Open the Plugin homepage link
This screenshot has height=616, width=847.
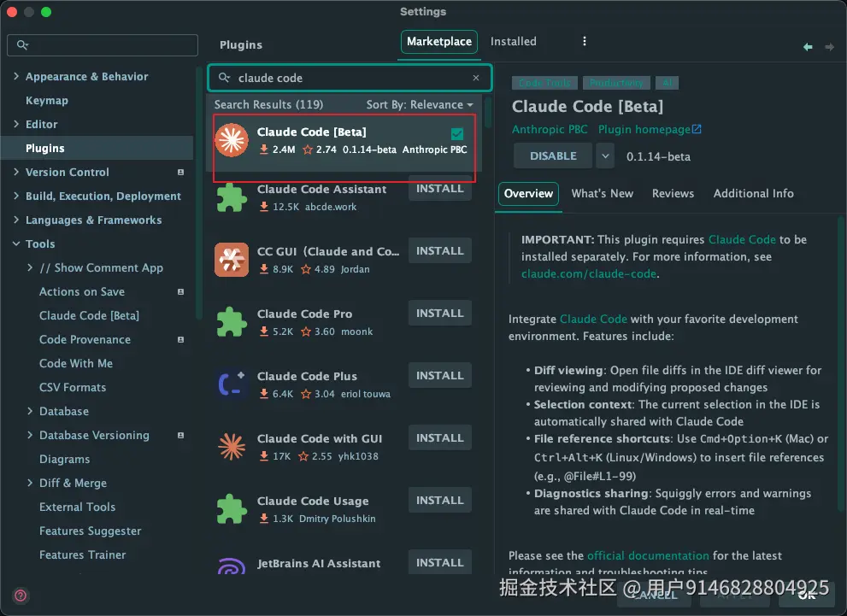[644, 130]
